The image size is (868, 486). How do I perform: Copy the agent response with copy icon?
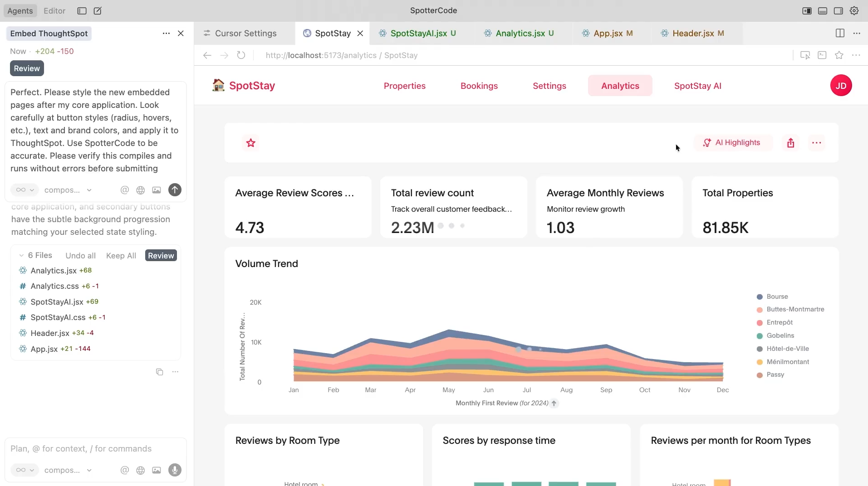[159, 372]
